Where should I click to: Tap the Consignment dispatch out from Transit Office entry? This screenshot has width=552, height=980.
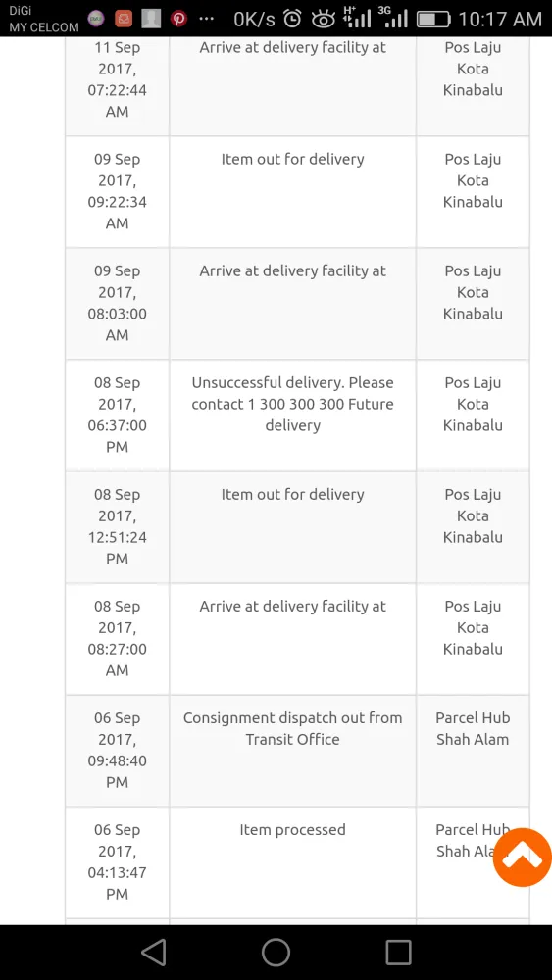(292, 728)
